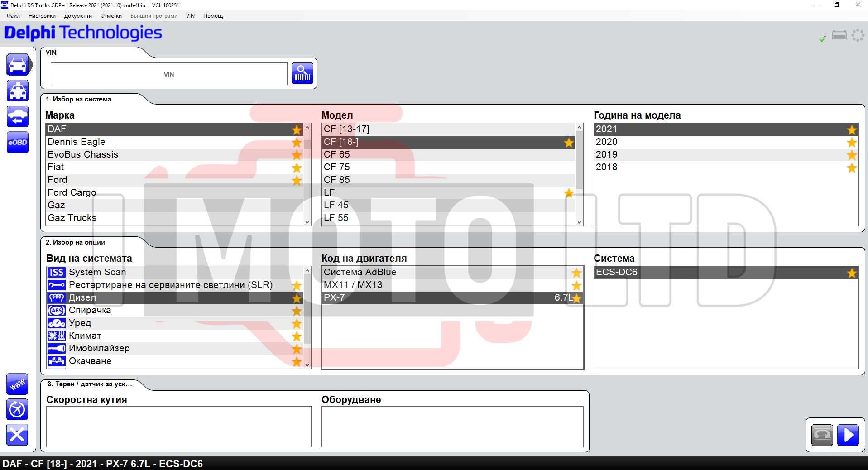Click the blue next arrow button

pos(848,435)
